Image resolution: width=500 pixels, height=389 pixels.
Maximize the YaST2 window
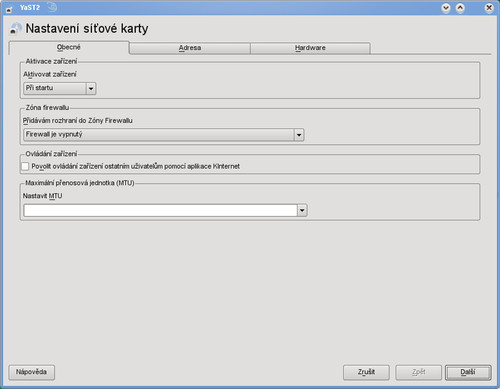460,8
